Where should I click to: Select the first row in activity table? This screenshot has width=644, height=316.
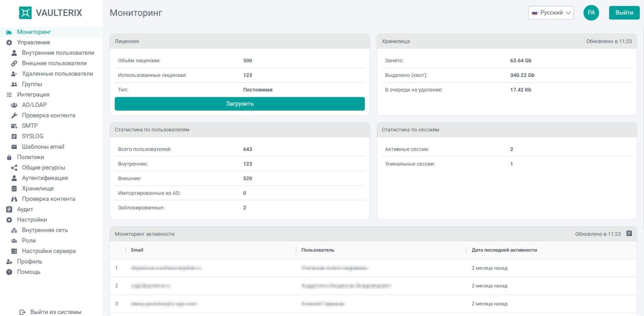point(373,268)
